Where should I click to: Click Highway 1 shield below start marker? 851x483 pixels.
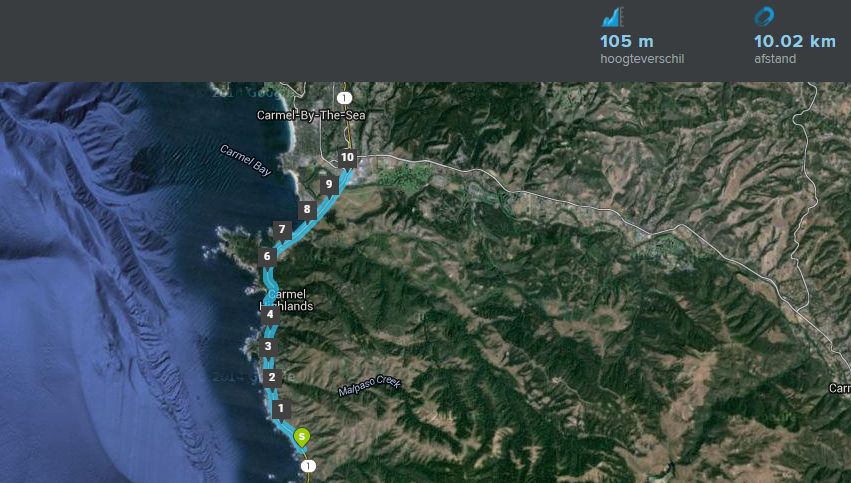click(x=308, y=466)
